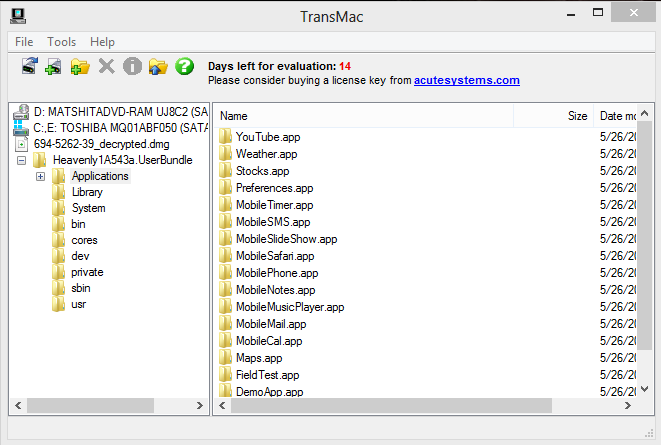The width and height of the screenshot is (661, 445).
Task: Open the Help menu
Action: coord(102,42)
